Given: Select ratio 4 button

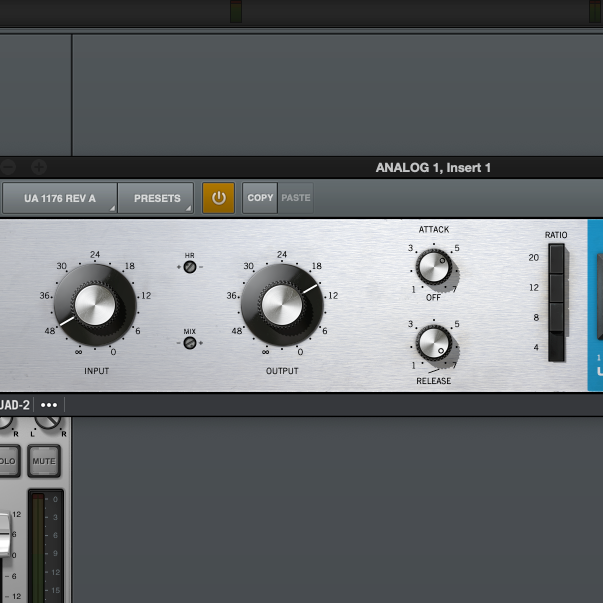Looking at the screenshot, I should tap(556, 346).
